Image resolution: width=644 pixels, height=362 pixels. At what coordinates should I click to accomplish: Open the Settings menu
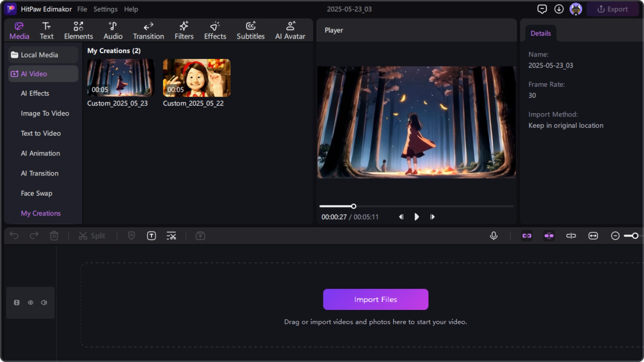(105, 9)
